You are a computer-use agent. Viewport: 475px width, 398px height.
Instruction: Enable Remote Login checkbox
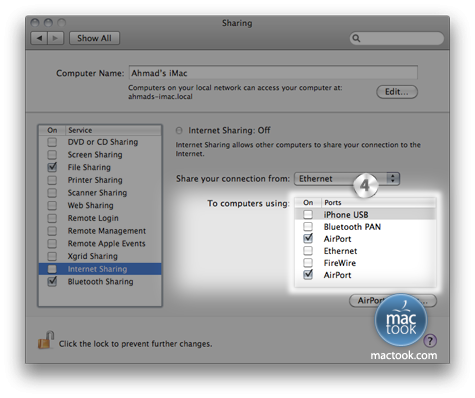click(52, 218)
